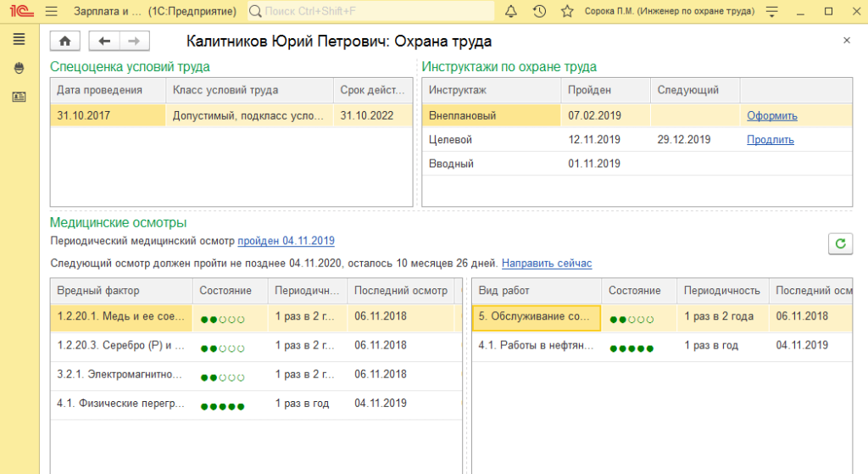Open the ID card icon in sidebar

point(19,98)
